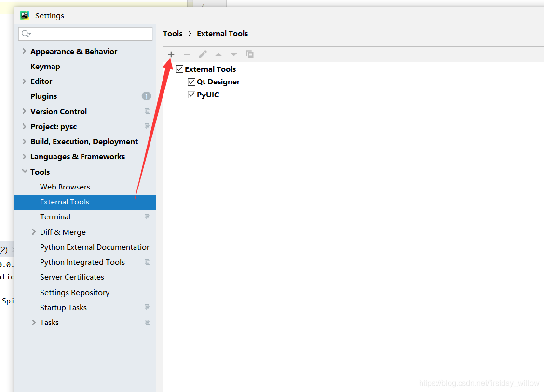Open Server Certificates settings
The width and height of the screenshot is (544, 392).
[72, 277]
